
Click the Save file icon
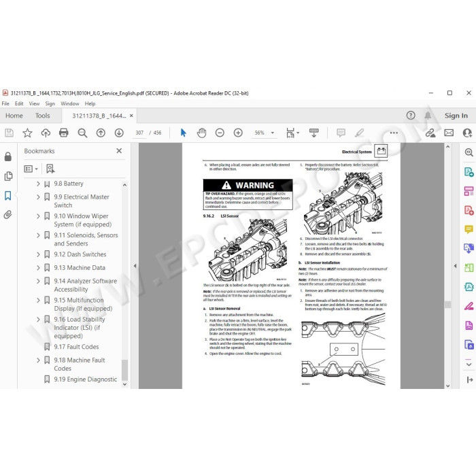point(9,133)
